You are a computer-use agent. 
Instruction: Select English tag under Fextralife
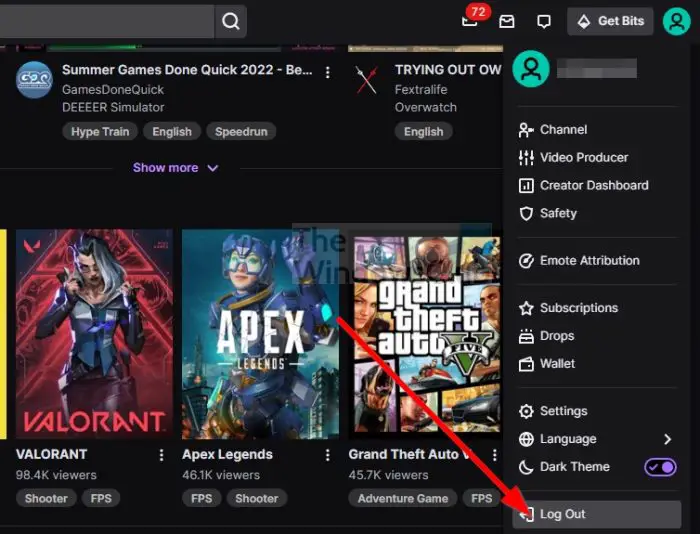(424, 132)
